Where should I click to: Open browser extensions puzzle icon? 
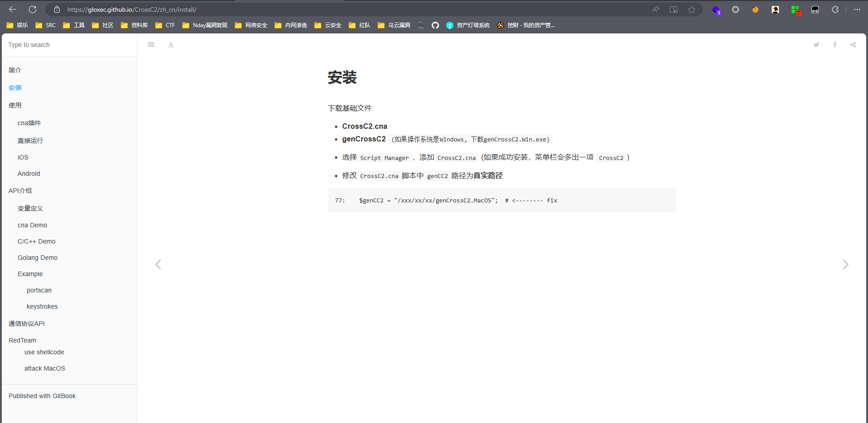[x=835, y=9]
